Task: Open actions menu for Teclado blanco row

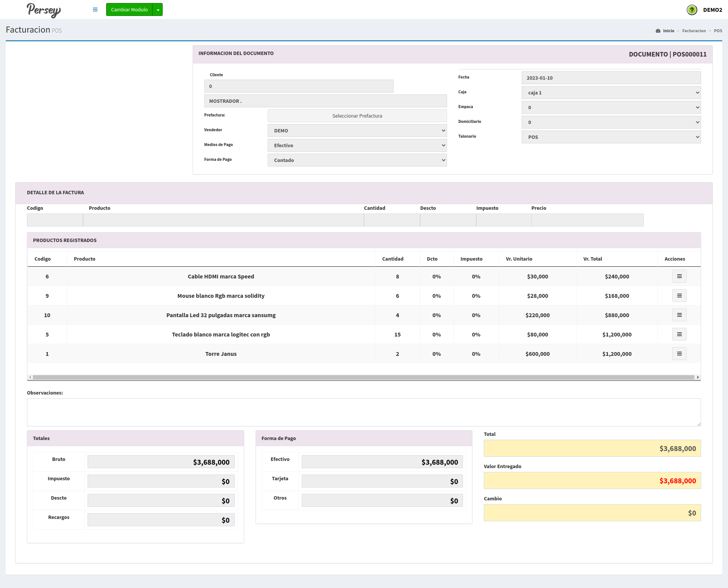Action: click(x=679, y=335)
